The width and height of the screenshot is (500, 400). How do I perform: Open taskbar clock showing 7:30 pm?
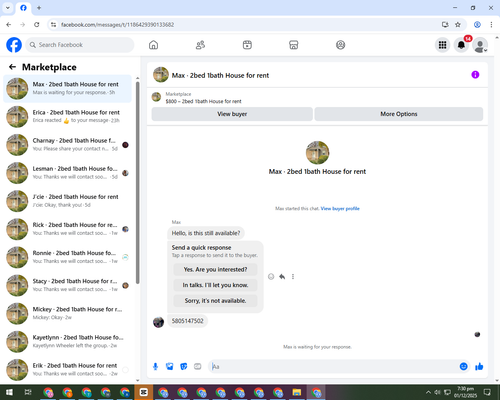(465, 392)
